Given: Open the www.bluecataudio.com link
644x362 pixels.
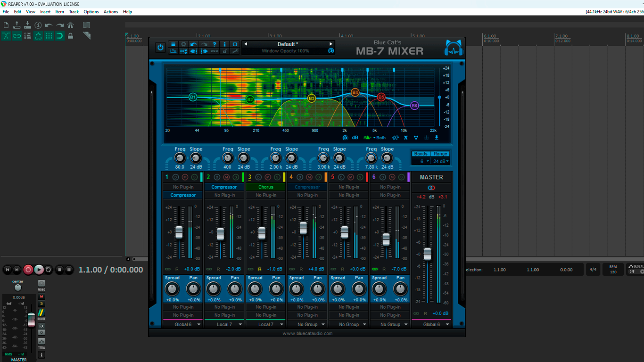Looking at the screenshot, I should [x=307, y=333].
